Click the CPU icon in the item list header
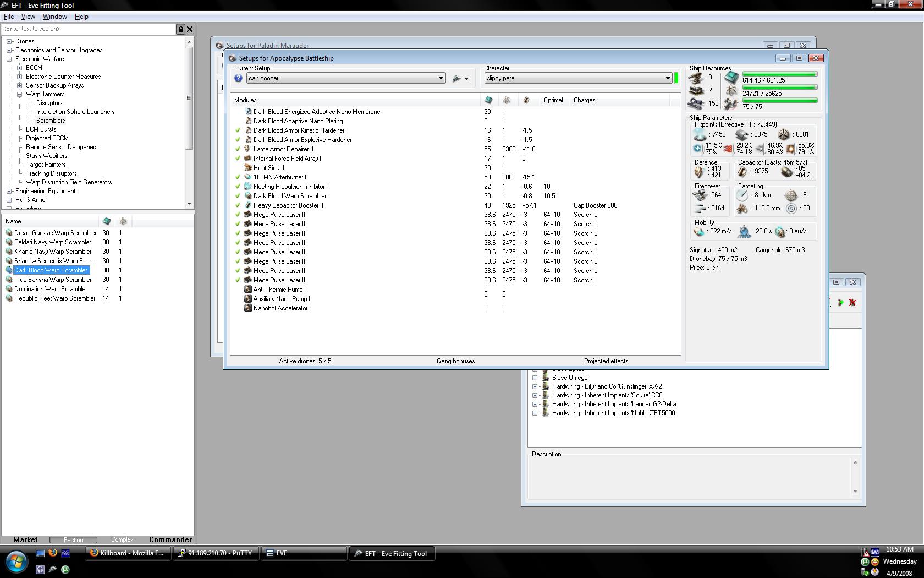This screenshot has width=924, height=578. pos(107,221)
